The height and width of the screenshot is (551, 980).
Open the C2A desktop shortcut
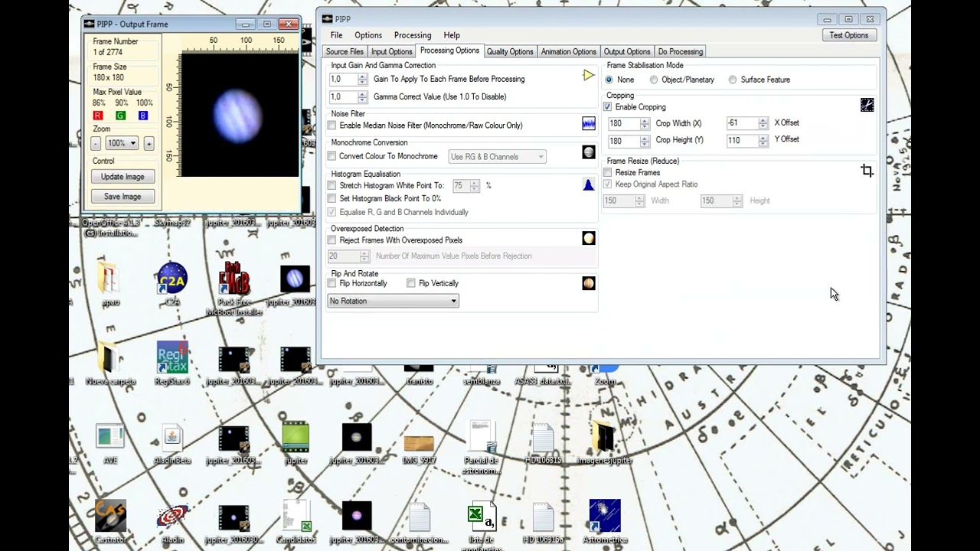click(x=171, y=284)
